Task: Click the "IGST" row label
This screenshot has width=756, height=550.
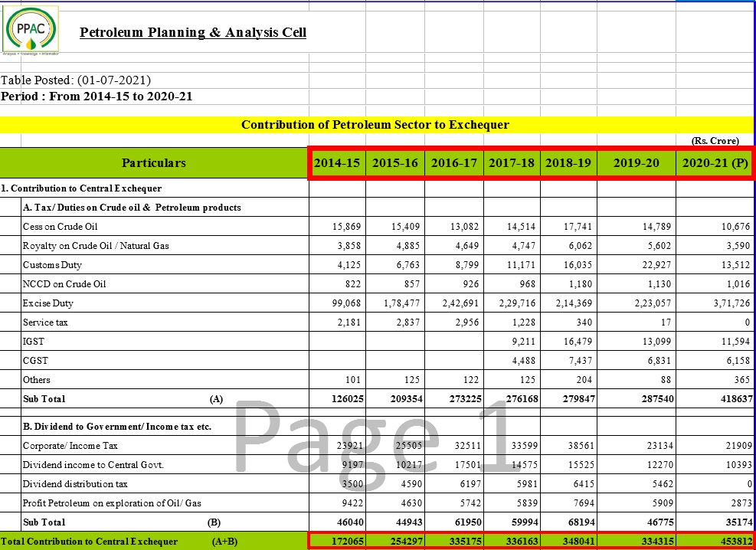Action: (x=33, y=342)
